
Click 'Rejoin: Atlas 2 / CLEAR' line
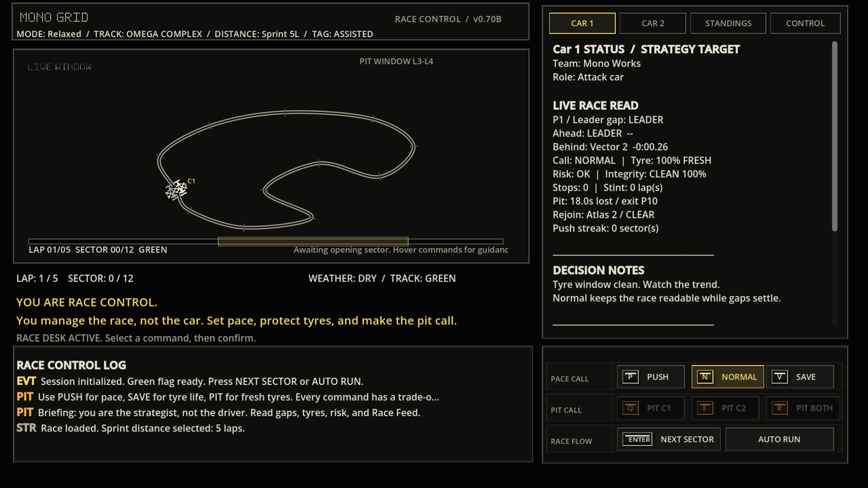604,215
